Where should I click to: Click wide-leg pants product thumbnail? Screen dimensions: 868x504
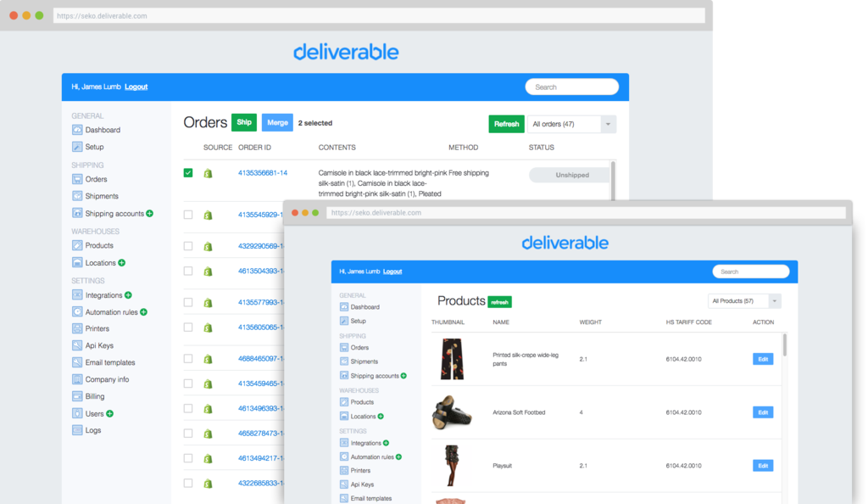tap(452, 359)
